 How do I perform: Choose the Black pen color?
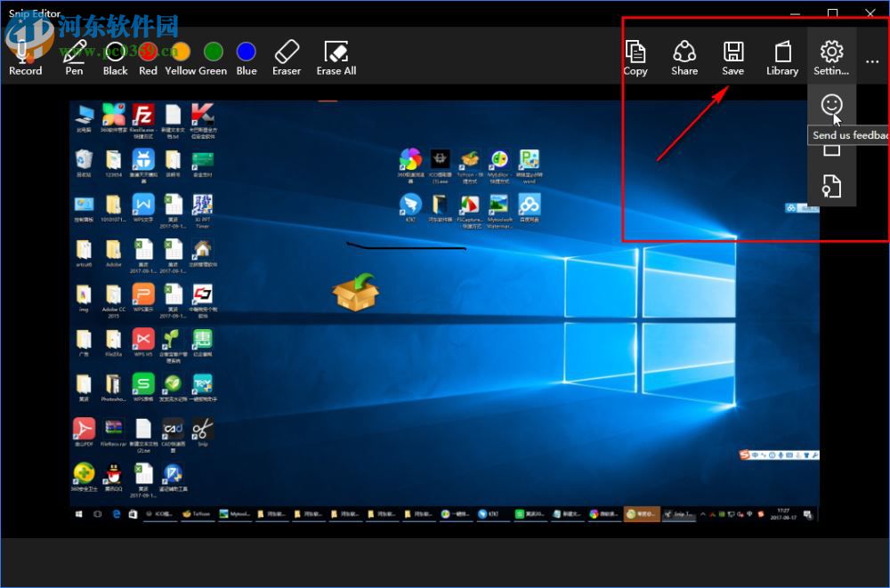pos(115,57)
